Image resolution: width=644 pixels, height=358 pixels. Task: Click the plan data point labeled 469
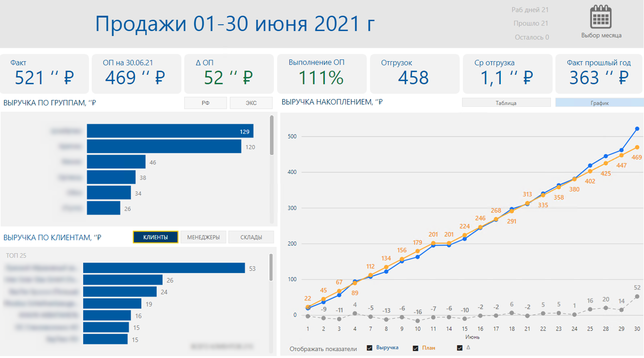click(637, 147)
